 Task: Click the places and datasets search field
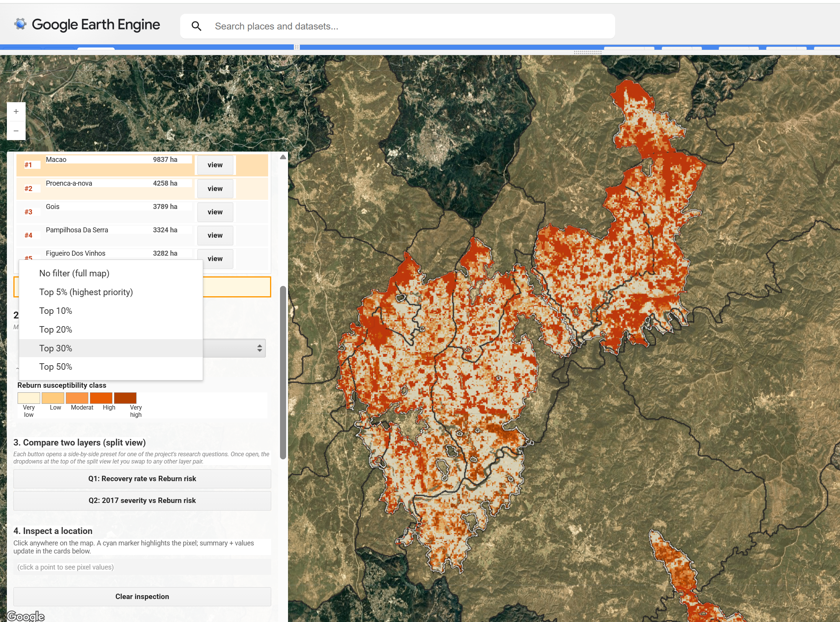point(383,26)
